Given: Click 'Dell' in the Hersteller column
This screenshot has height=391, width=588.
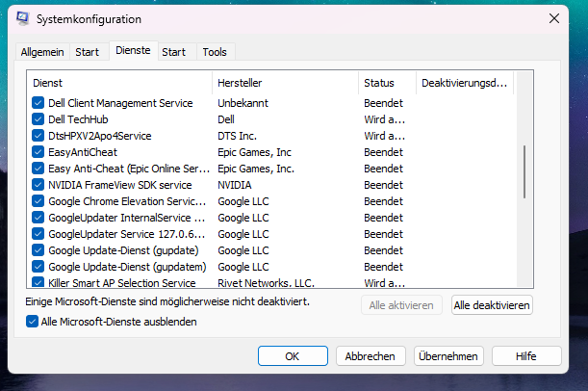Looking at the screenshot, I should tap(226, 119).
